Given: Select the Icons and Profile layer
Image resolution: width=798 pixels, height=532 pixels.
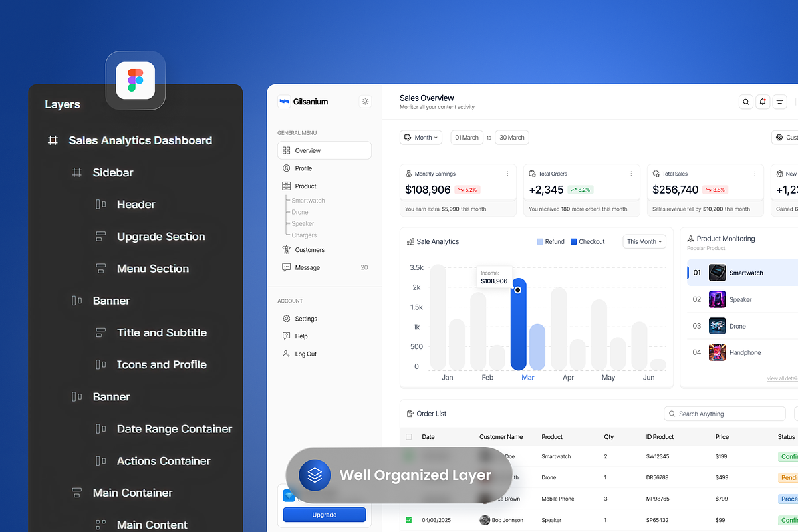Looking at the screenshot, I should (162, 364).
